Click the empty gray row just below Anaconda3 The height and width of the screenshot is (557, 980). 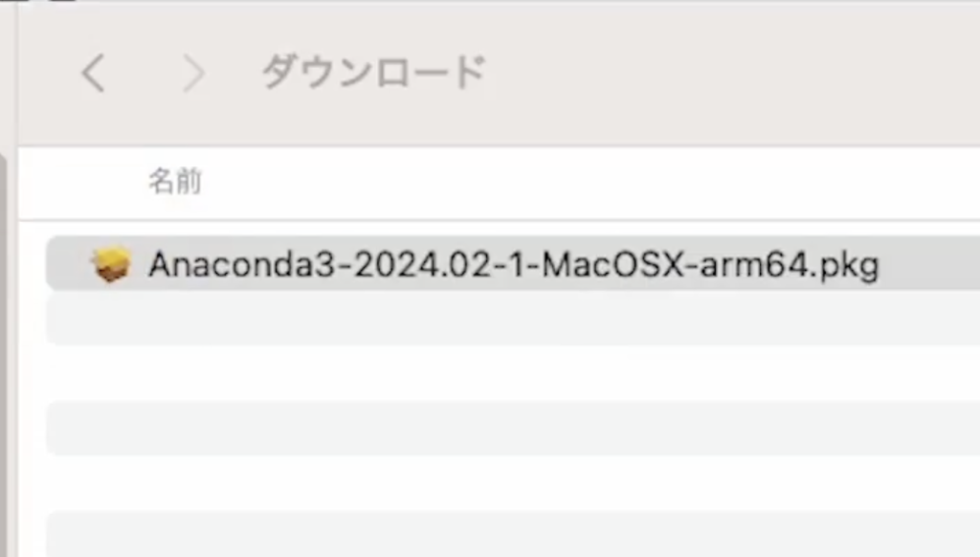click(513, 318)
